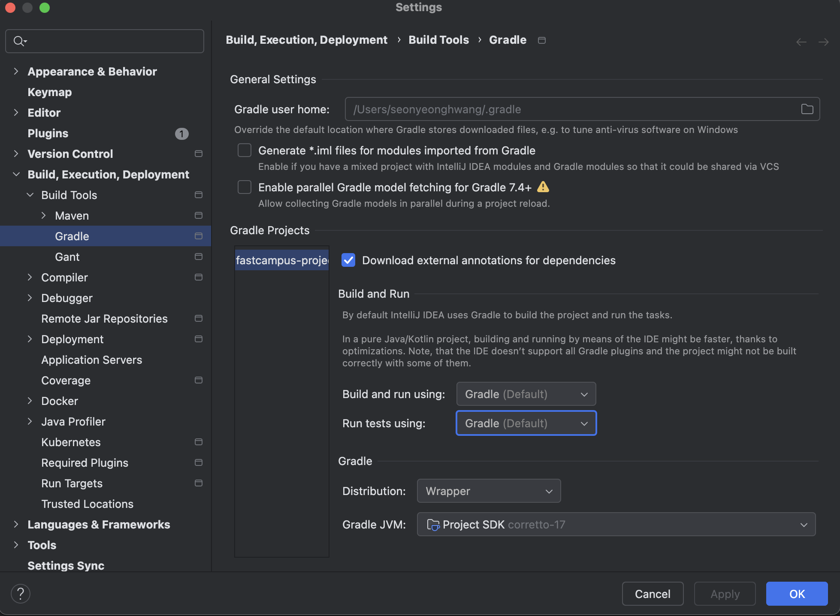Click the help question mark button
Screen dimensions: 840x616
pos(20,594)
